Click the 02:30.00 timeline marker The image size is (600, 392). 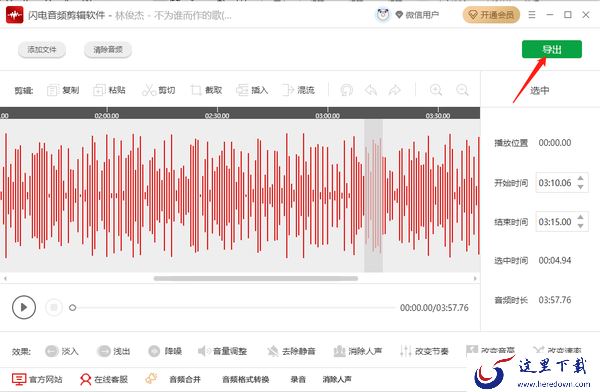point(217,116)
